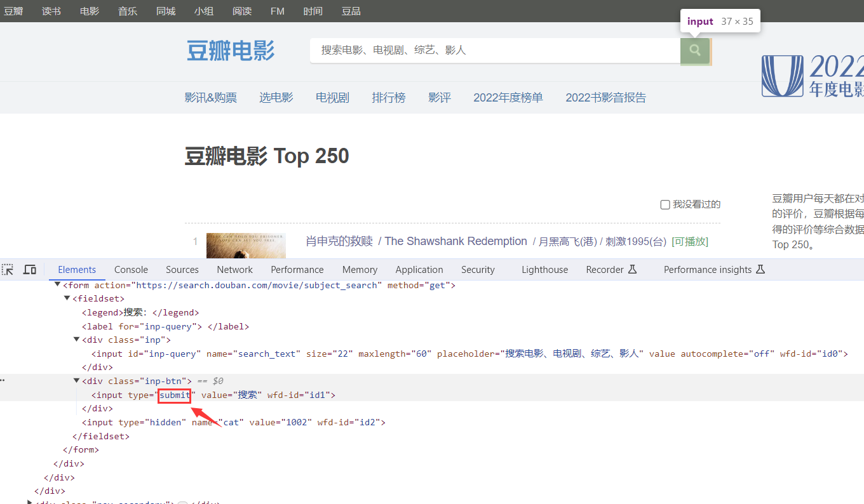This screenshot has width=864, height=504.
Task: Select the legend 搜索 DOM line
Action: [x=140, y=312]
